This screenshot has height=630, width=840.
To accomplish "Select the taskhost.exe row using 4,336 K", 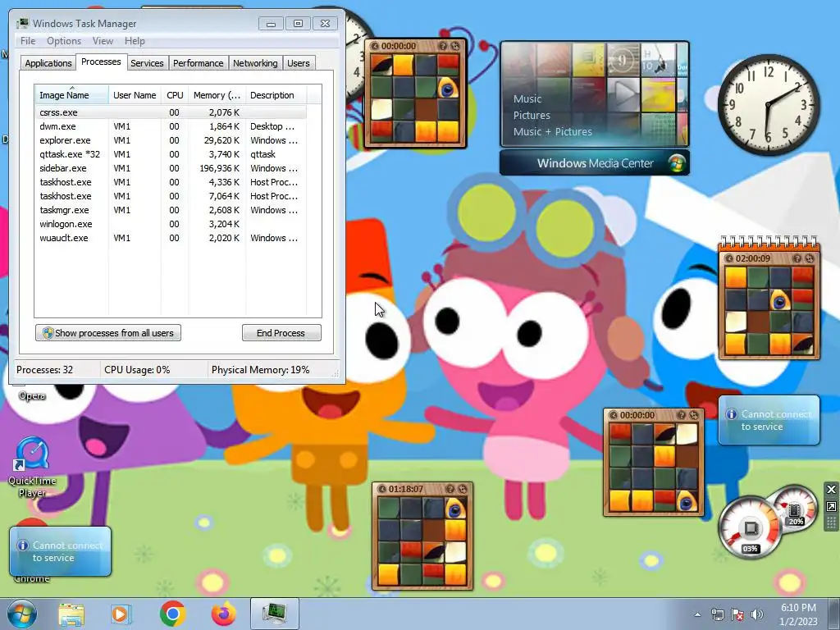I will (x=171, y=182).
